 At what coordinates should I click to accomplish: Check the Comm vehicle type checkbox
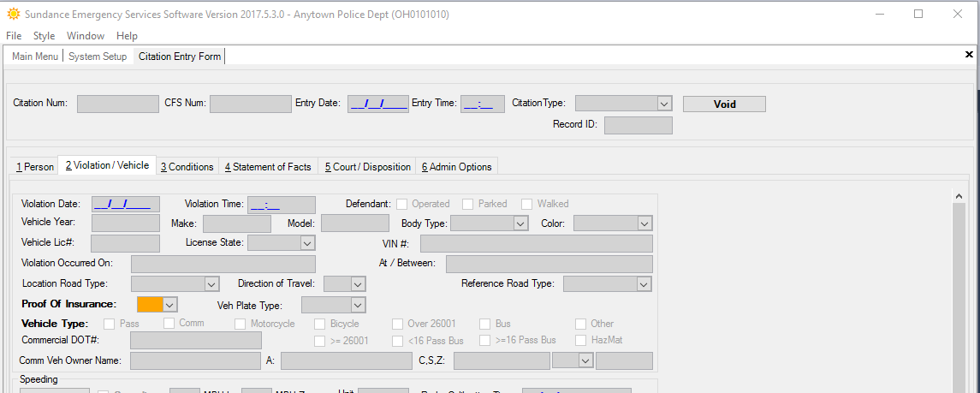[x=169, y=323]
